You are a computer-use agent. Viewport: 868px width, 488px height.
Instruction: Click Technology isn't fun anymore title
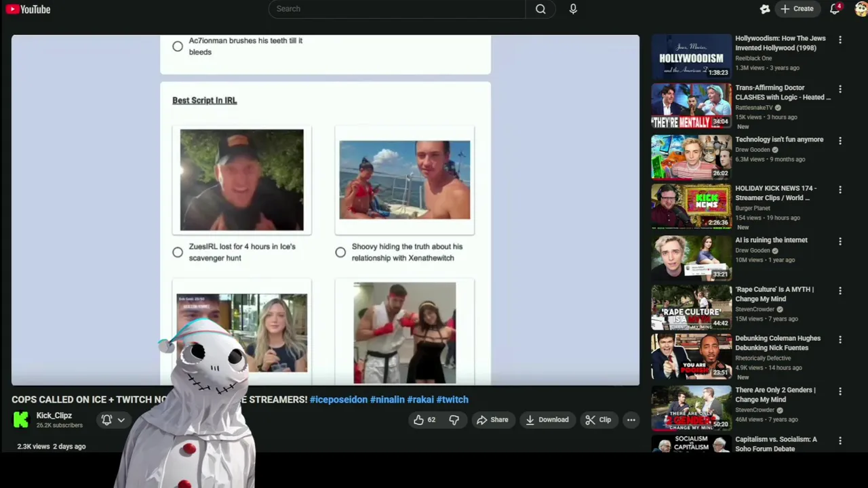tap(779, 140)
